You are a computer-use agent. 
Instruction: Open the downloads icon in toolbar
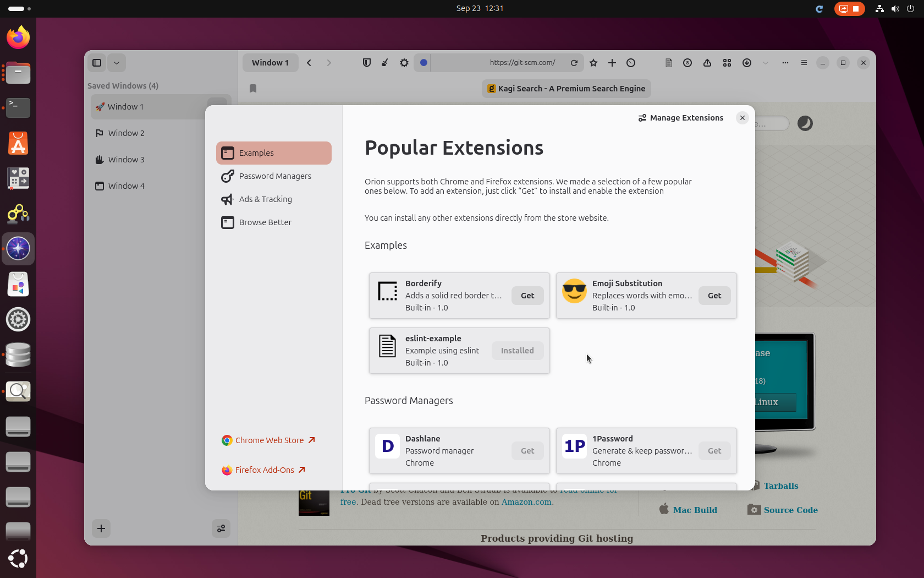(747, 63)
